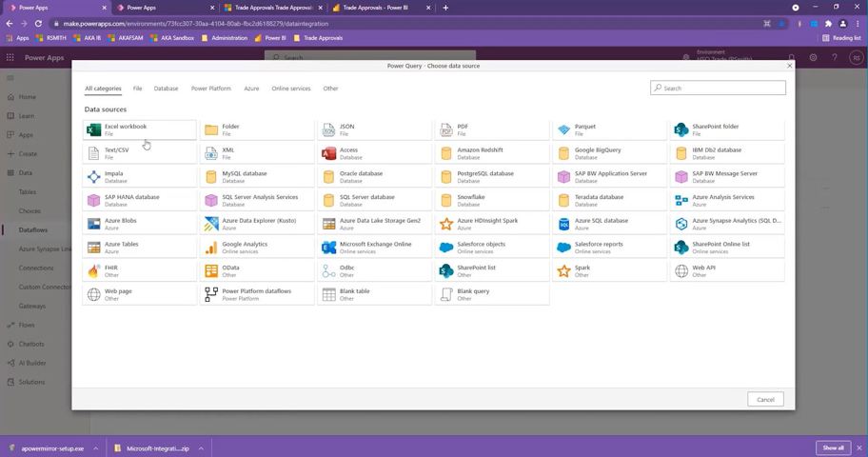Image resolution: width=868 pixels, height=457 pixels.
Task: Cancel the Choose data source dialog
Action: [765, 399]
